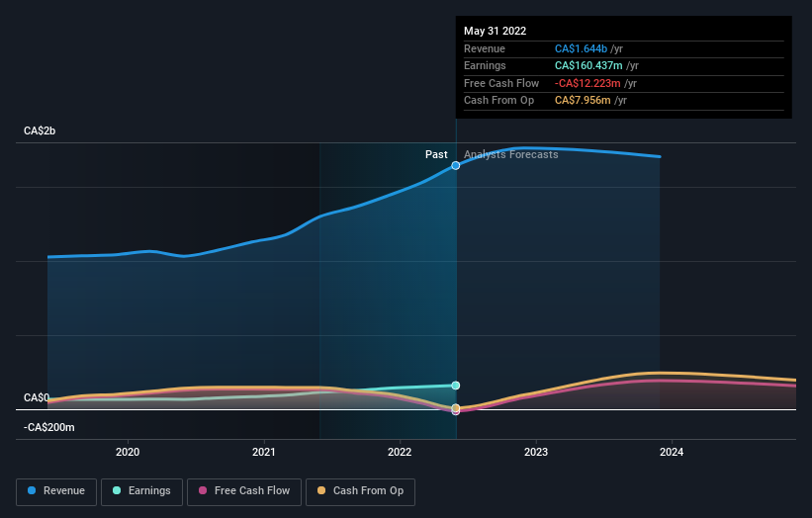Click the May 31 2022 tooltip date

point(496,31)
